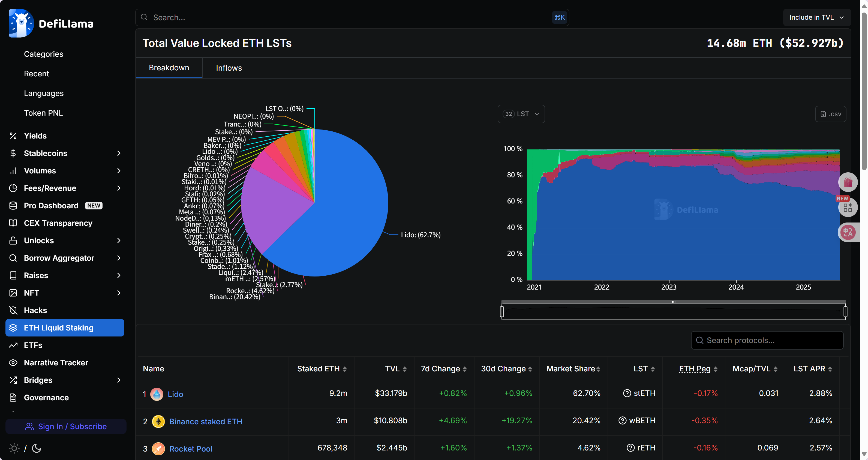The height and width of the screenshot is (460, 868).
Task: Click the Fees/Revenue pie icon
Action: 13,188
